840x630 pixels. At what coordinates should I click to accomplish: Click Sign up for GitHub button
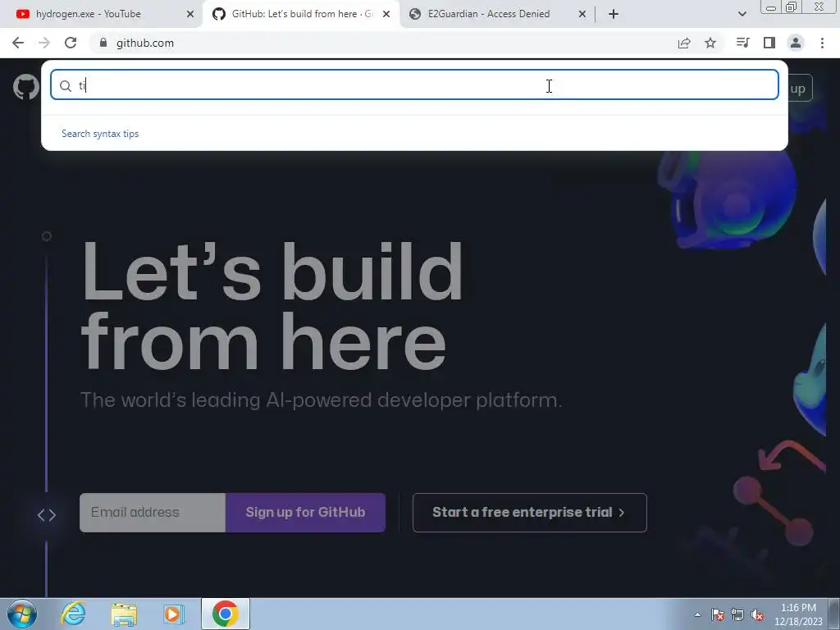pyautogui.click(x=305, y=512)
